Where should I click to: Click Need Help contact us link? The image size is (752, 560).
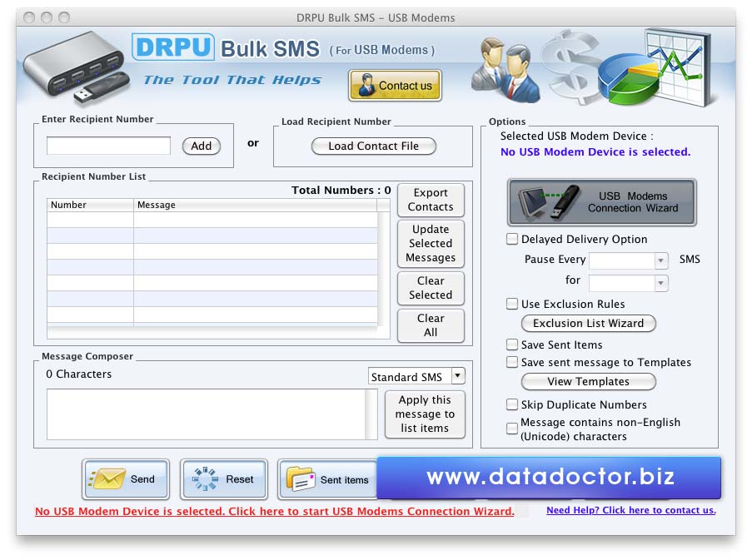(x=631, y=510)
